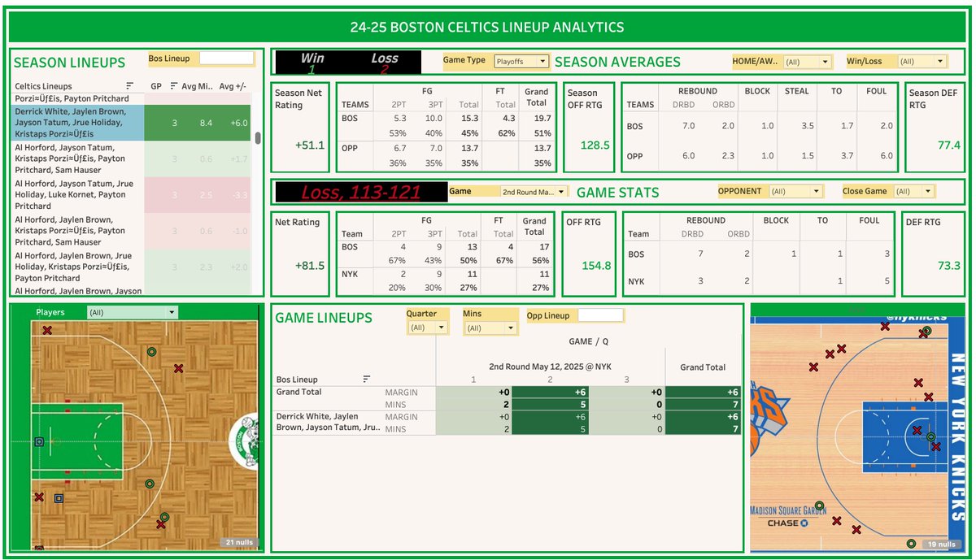Open the Players filter dropdown above the Celtics court

(x=133, y=312)
